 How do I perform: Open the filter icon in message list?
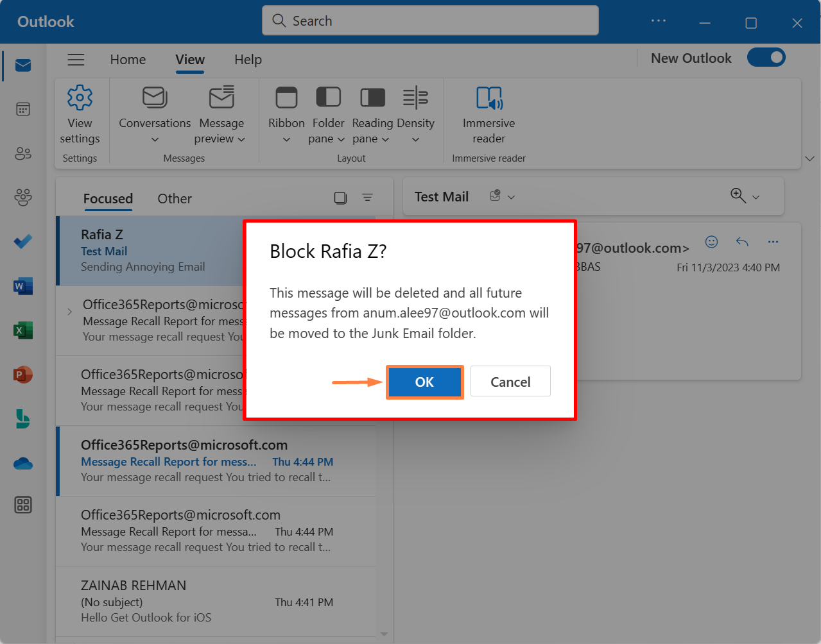coord(368,198)
